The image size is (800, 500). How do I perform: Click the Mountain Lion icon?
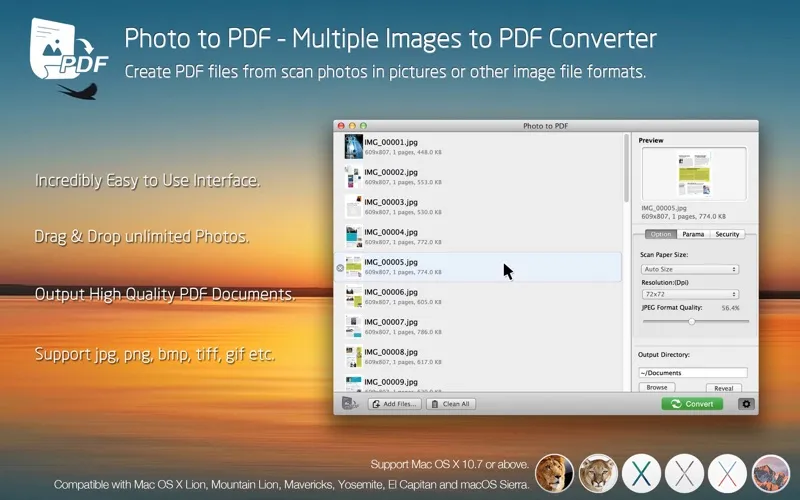point(597,473)
